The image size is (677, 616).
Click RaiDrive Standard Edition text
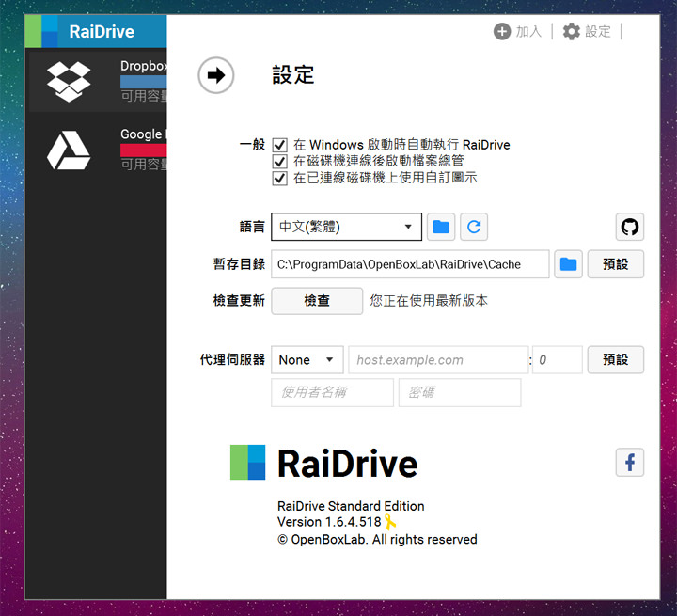click(351, 506)
